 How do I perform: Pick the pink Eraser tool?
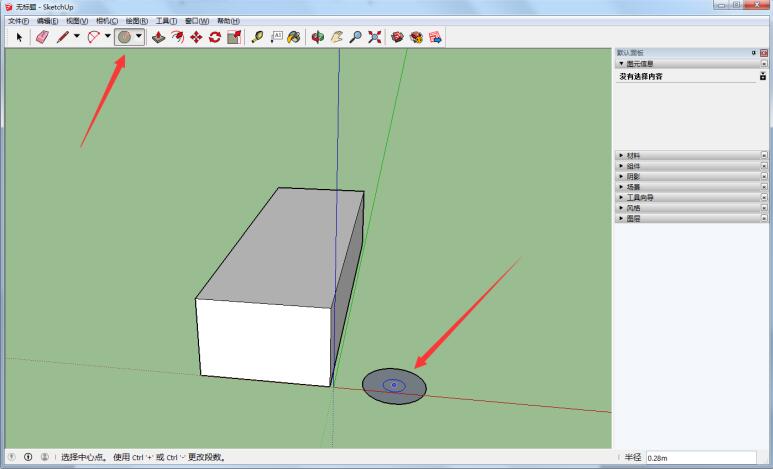click(42, 37)
